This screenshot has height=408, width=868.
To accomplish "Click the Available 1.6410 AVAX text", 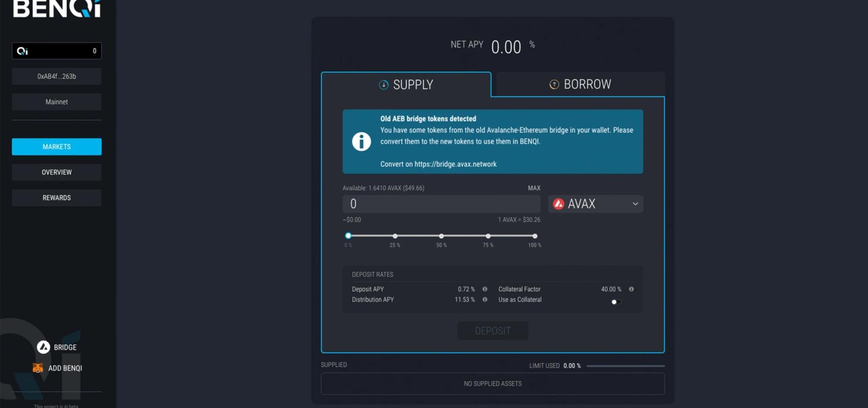I will (383, 188).
